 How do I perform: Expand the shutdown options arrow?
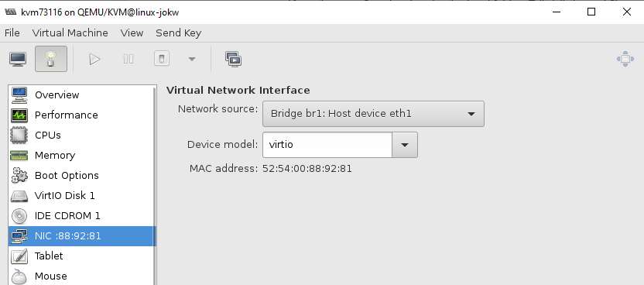click(x=191, y=59)
